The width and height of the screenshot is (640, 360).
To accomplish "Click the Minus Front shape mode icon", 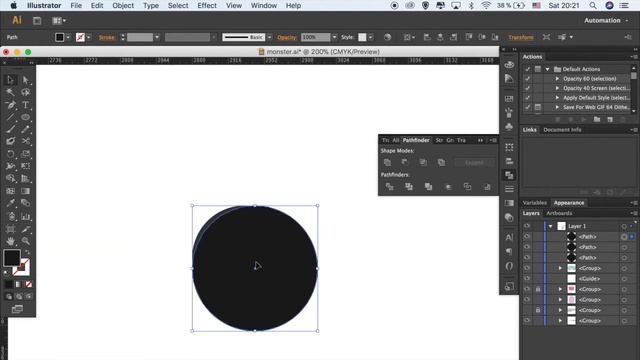I will pyautogui.click(x=405, y=162).
